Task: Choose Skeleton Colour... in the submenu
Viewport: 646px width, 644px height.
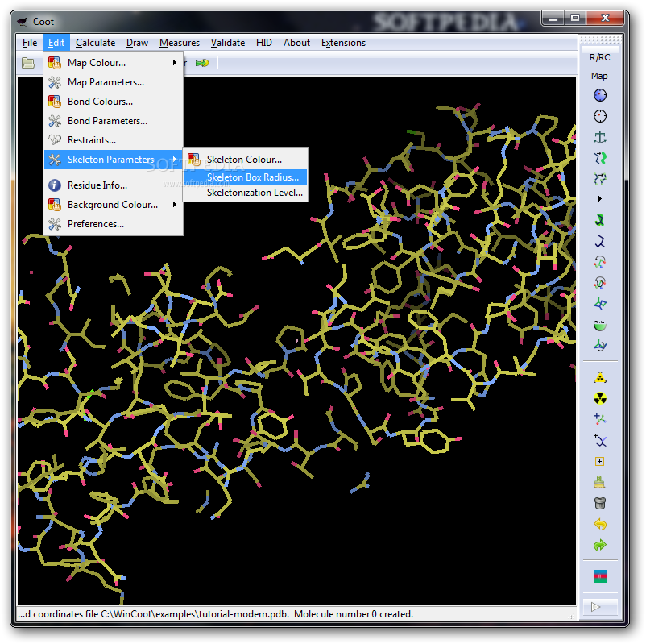Action: click(x=245, y=159)
